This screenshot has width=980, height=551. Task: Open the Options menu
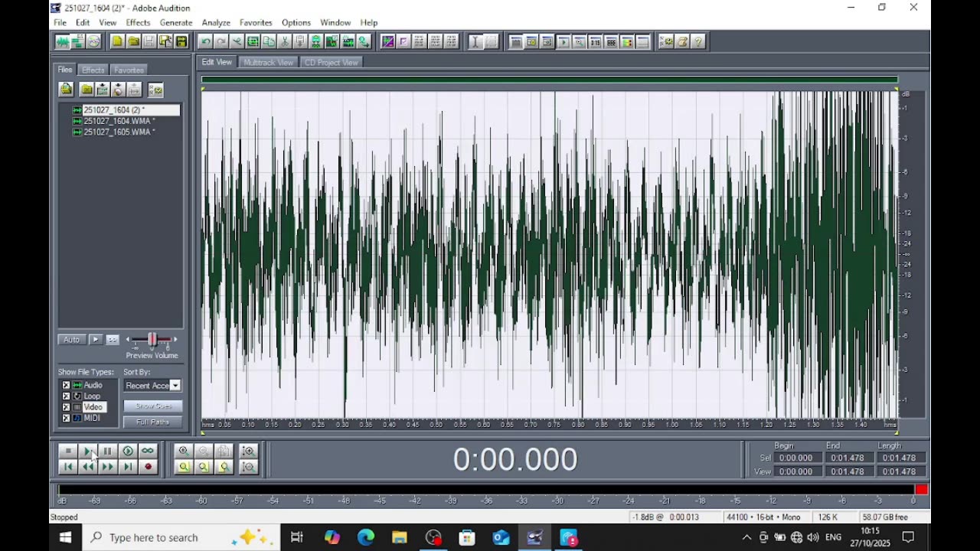click(x=296, y=23)
